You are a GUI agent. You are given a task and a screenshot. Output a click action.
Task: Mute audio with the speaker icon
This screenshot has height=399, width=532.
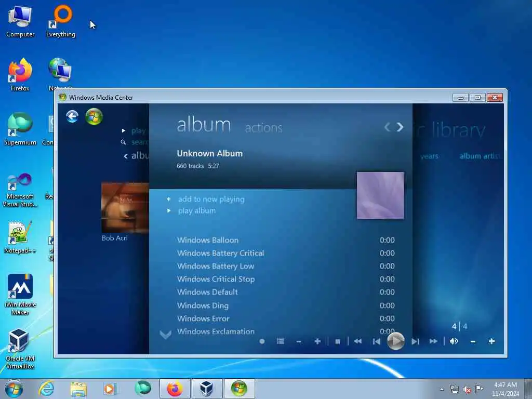[454, 341]
